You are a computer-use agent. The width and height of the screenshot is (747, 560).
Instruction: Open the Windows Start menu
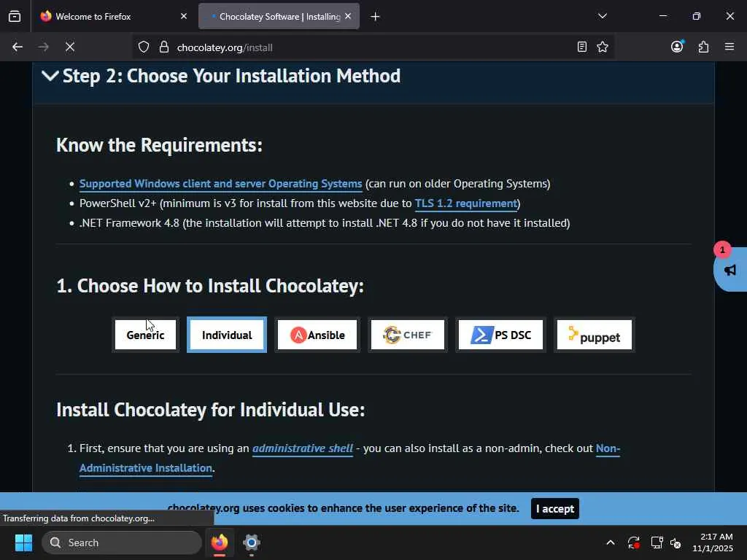tap(23, 542)
